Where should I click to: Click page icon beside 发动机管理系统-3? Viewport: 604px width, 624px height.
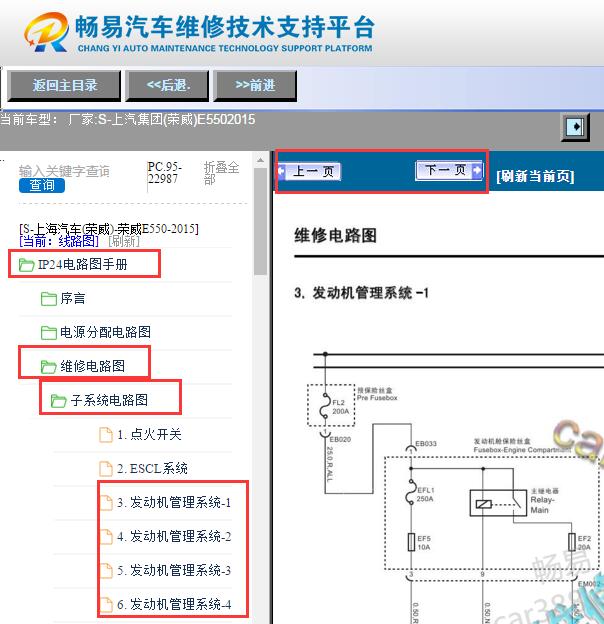coord(105,571)
